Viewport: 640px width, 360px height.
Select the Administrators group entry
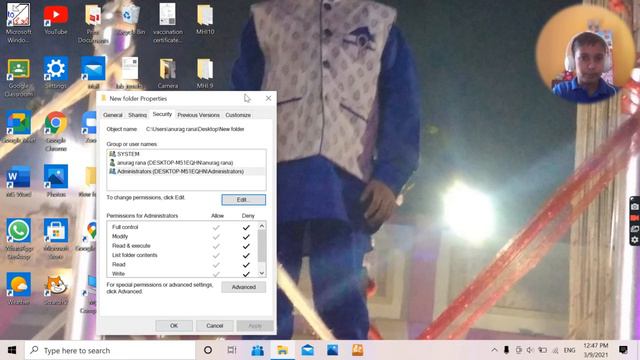click(x=187, y=171)
